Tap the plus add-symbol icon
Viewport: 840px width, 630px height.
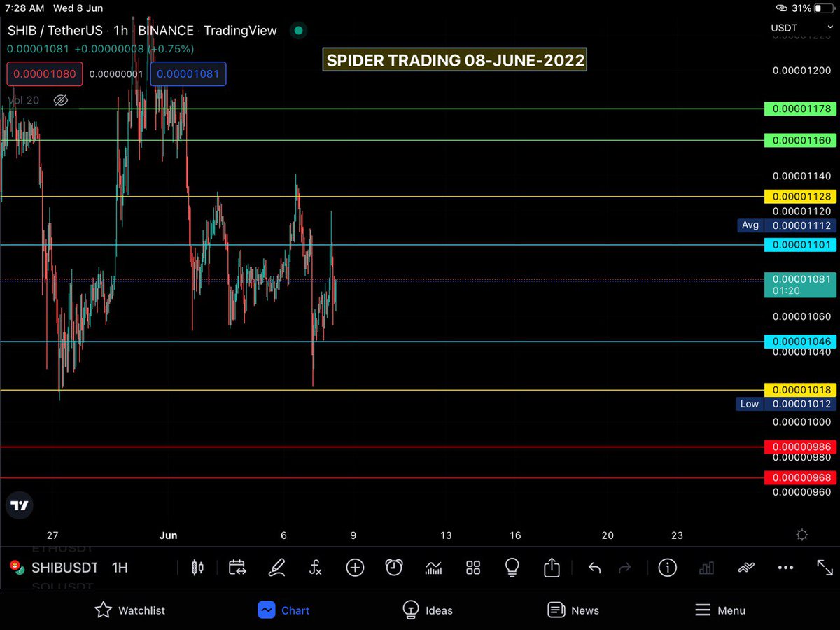click(x=355, y=568)
